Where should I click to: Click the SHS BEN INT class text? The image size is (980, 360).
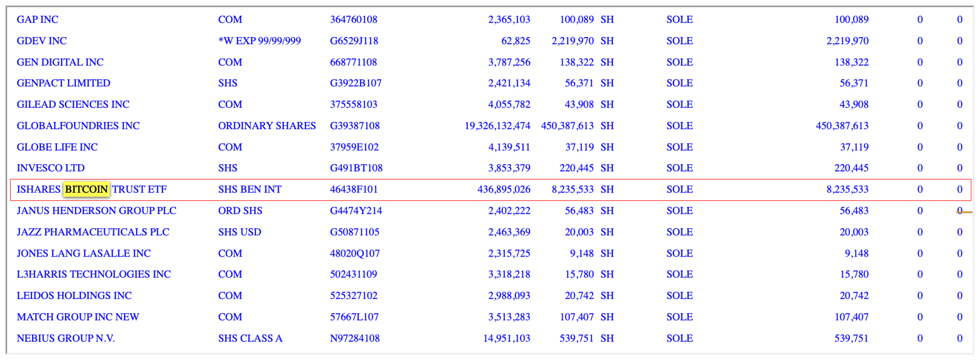click(x=250, y=189)
